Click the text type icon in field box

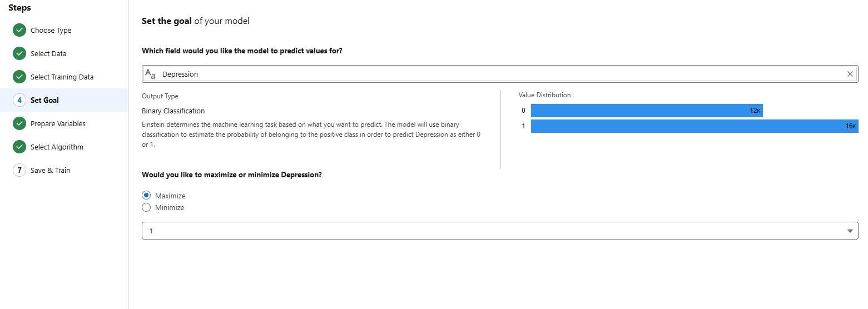tap(150, 74)
